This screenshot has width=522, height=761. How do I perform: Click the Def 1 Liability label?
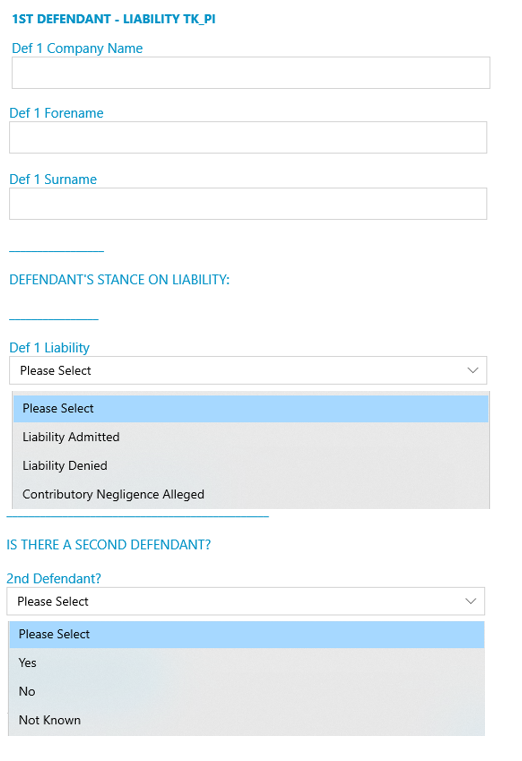(49, 348)
